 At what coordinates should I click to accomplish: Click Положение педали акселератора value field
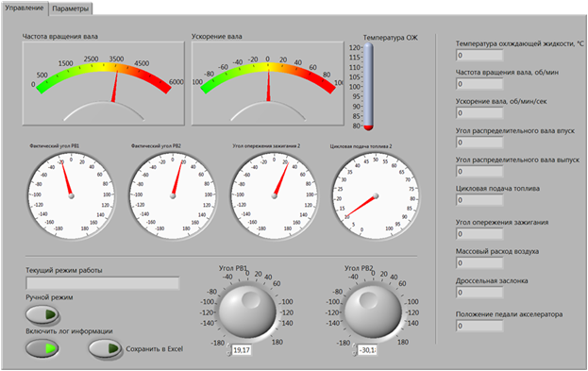479,326
